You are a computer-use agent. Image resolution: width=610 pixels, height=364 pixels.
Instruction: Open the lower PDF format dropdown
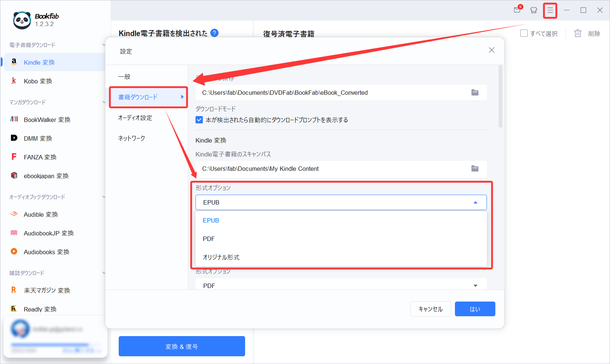[x=475, y=286]
